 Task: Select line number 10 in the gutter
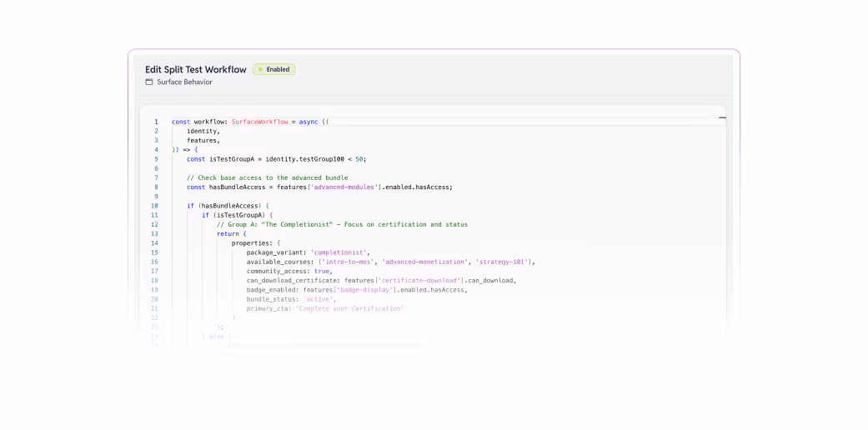(154, 206)
